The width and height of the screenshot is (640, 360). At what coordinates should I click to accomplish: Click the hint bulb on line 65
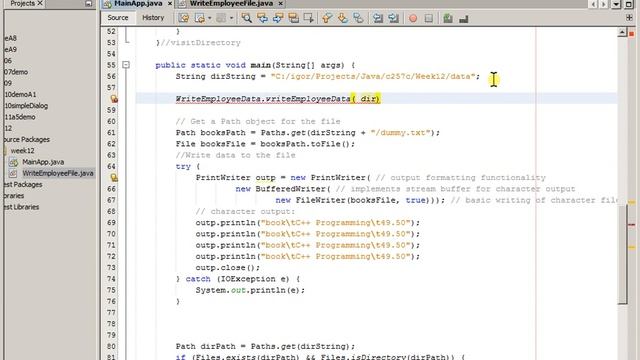(x=114, y=178)
